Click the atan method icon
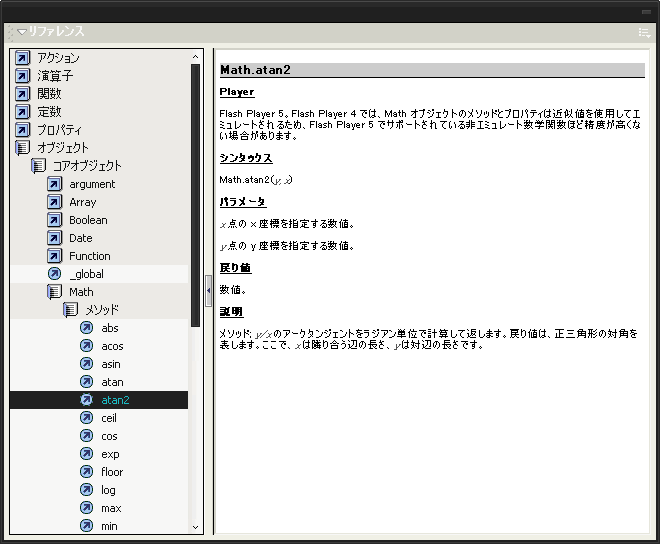 86,382
